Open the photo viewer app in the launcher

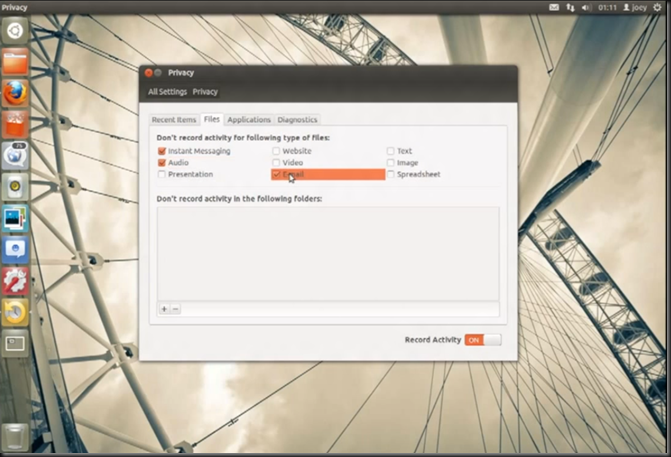[x=15, y=218]
